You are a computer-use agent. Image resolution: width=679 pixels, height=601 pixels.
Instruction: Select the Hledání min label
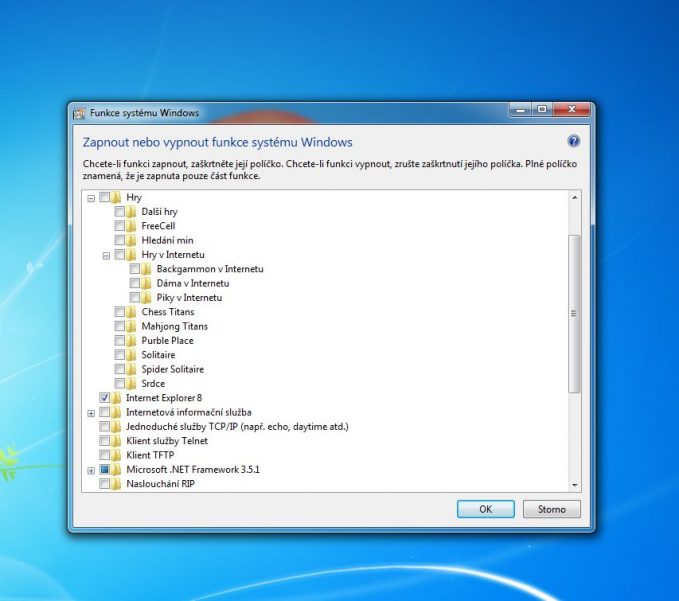pyautogui.click(x=167, y=240)
